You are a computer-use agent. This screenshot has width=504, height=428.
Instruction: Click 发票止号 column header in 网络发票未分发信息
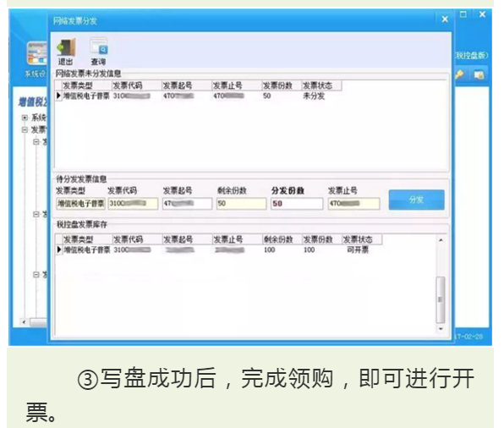237,85
